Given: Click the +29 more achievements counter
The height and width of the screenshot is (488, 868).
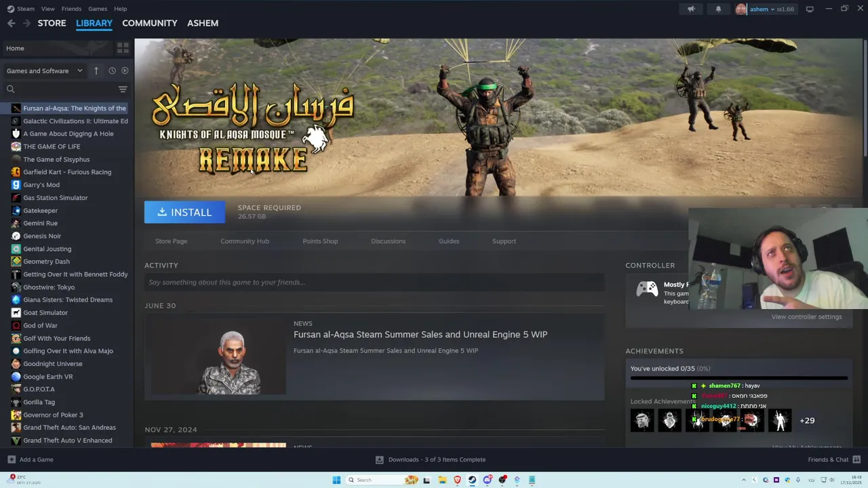Looking at the screenshot, I should click(807, 421).
